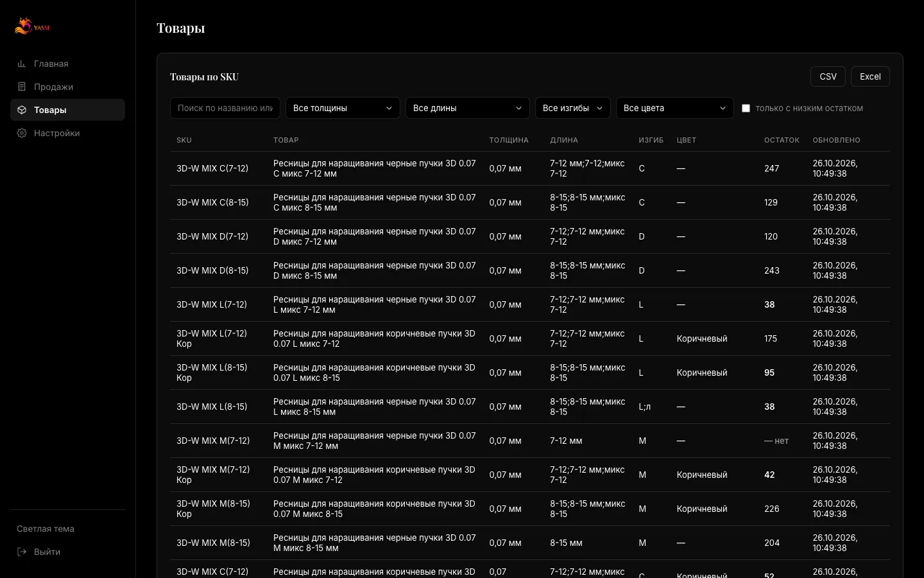Switch to Светлая тема

(x=46, y=529)
